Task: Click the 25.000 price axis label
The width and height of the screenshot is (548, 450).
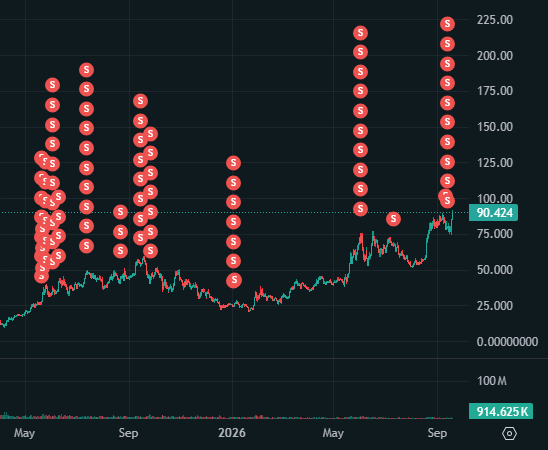Action: [495, 306]
